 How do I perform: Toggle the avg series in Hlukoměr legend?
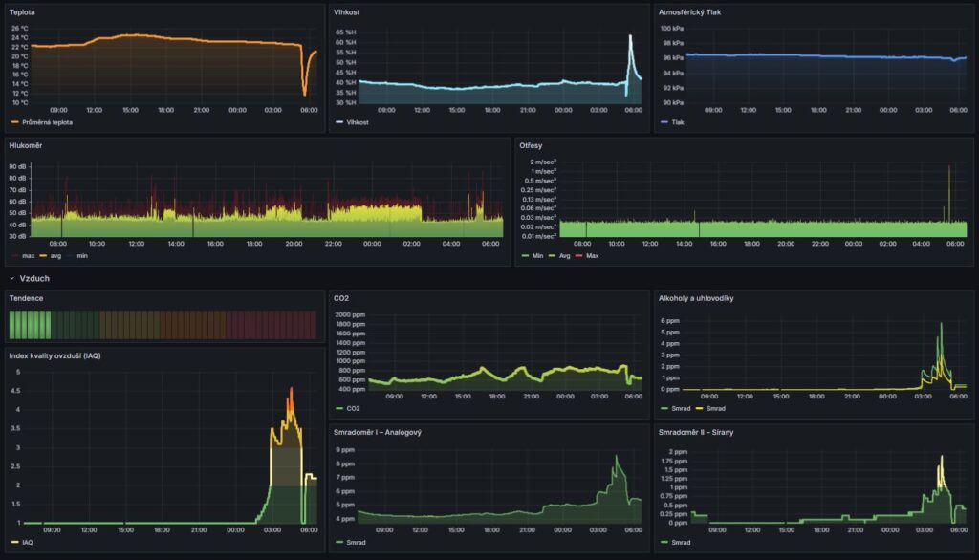[x=55, y=256]
